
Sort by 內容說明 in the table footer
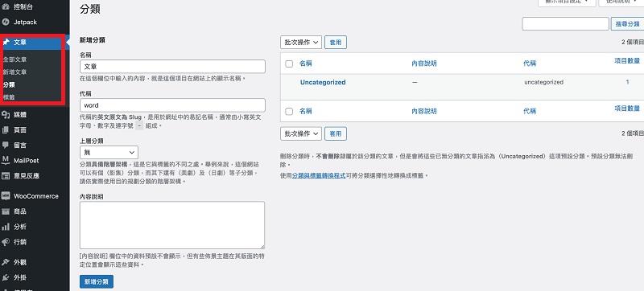coord(424,111)
